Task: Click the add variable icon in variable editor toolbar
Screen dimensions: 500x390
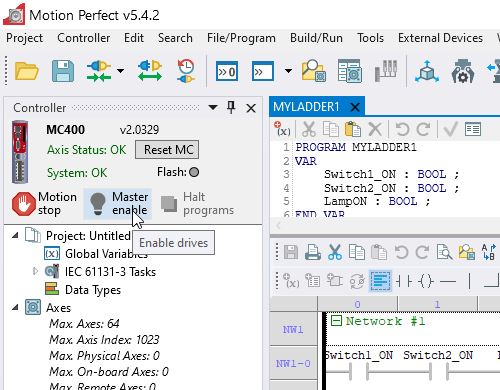Action: (282, 129)
